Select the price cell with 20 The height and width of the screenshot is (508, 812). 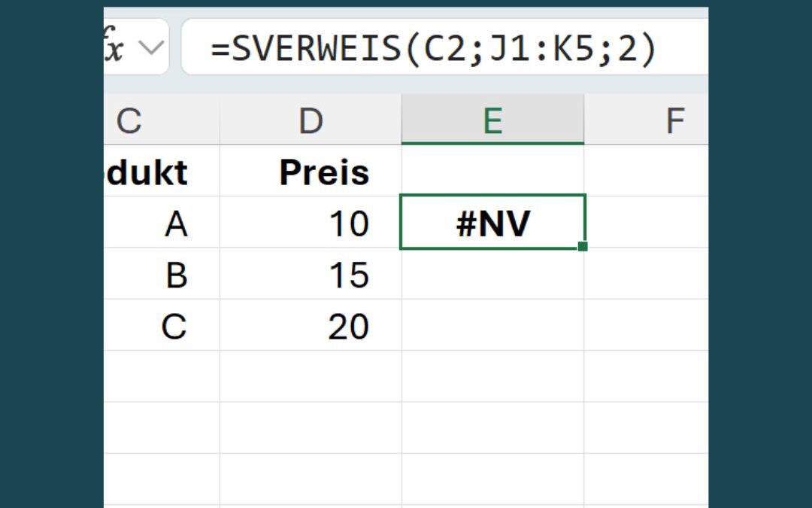coord(311,325)
